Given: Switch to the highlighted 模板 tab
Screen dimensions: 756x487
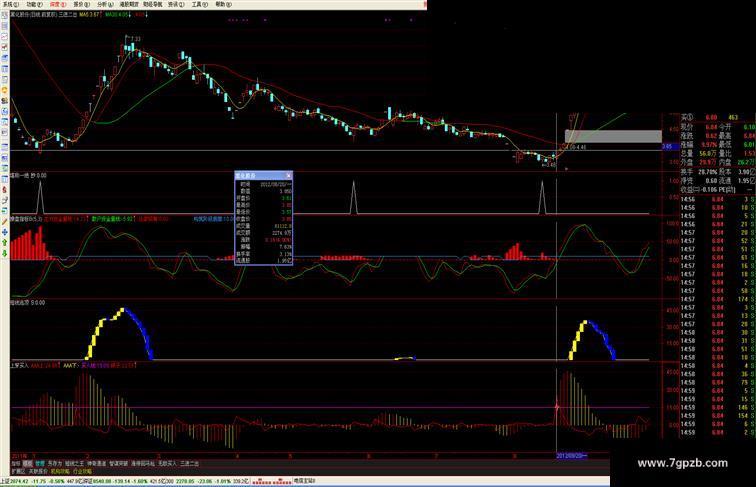Looking at the screenshot, I should point(27,463).
